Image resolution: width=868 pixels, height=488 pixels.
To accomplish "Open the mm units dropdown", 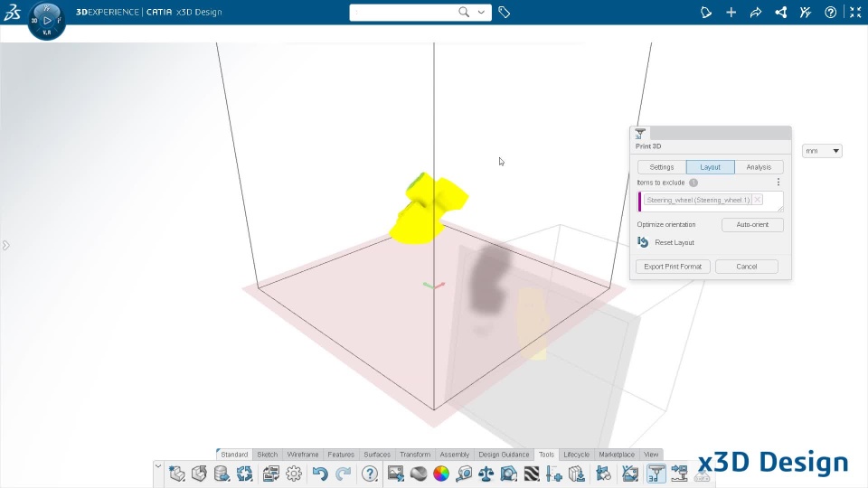I will point(822,151).
